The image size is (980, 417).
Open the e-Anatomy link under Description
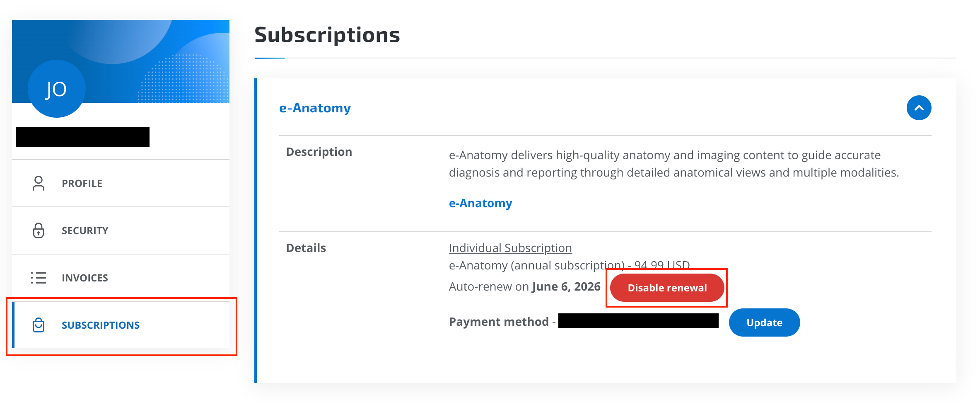480,203
